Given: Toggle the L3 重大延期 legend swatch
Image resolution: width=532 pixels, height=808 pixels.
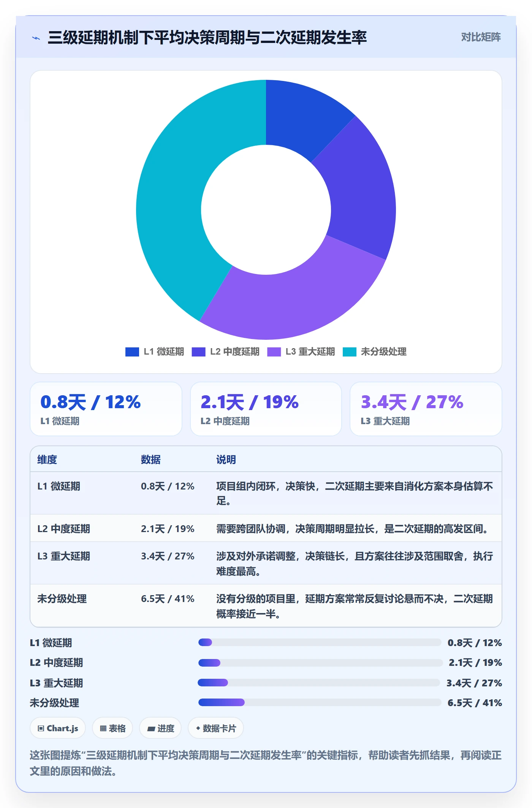Looking at the screenshot, I should click(274, 352).
